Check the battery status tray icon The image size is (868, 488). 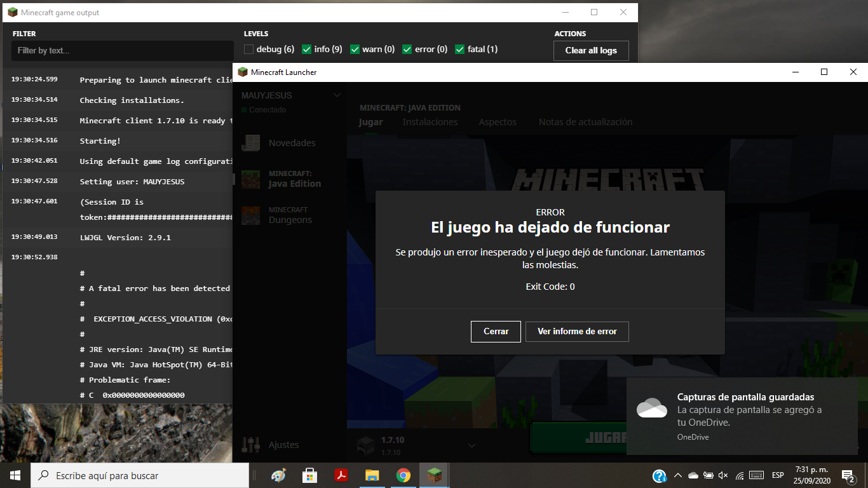tap(708, 475)
